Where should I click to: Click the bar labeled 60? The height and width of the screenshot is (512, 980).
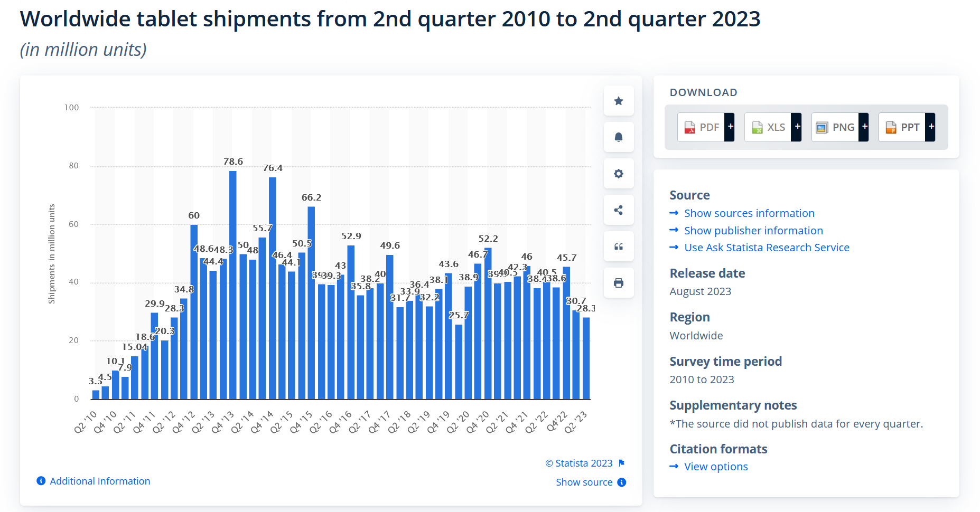tap(194, 312)
